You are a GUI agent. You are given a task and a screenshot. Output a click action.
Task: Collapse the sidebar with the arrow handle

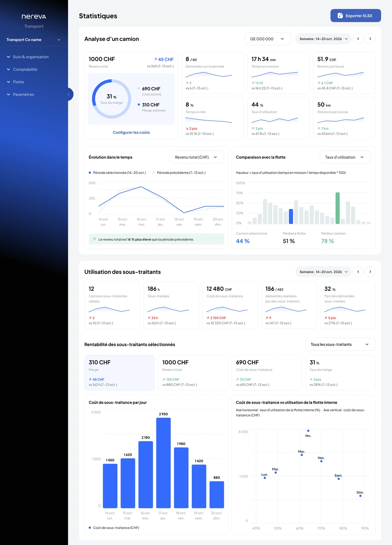(69, 94)
